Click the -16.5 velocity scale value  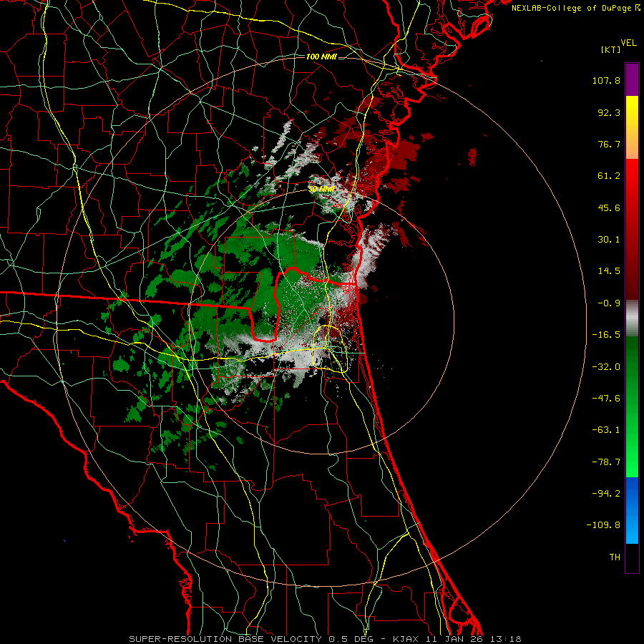point(606,335)
